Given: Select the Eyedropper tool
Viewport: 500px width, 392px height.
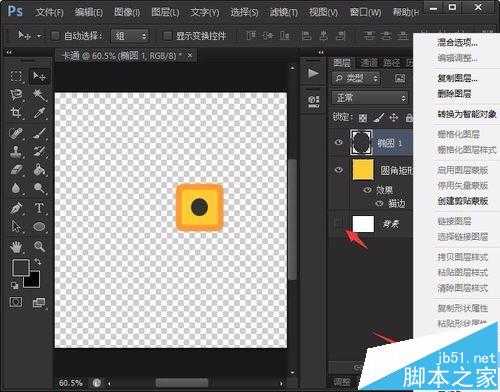Looking at the screenshot, I should 39,113.
